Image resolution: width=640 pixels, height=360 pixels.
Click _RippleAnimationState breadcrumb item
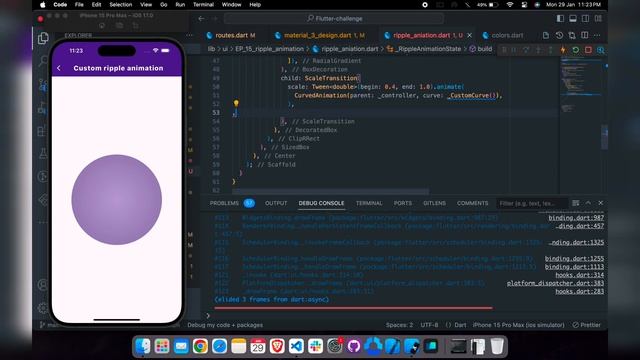(427, 49)
